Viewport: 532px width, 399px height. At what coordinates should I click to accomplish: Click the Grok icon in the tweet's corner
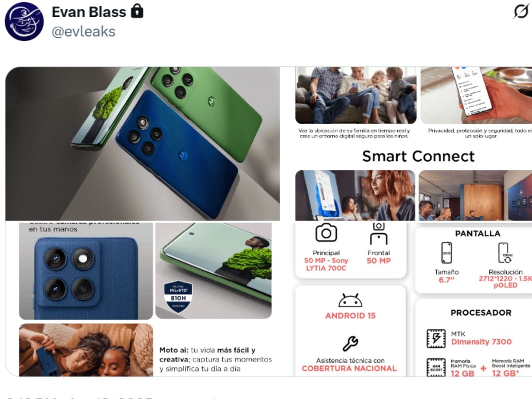click(520, 12)
